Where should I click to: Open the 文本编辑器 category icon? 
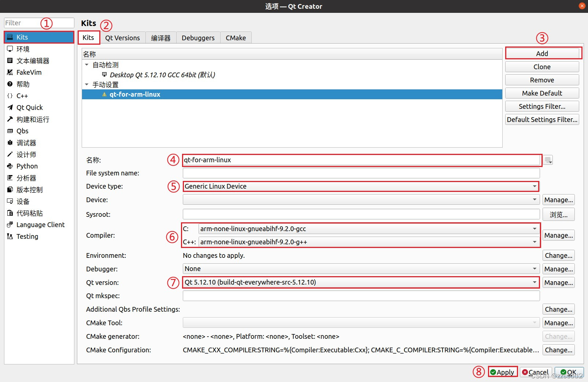[x=10, y=60]
